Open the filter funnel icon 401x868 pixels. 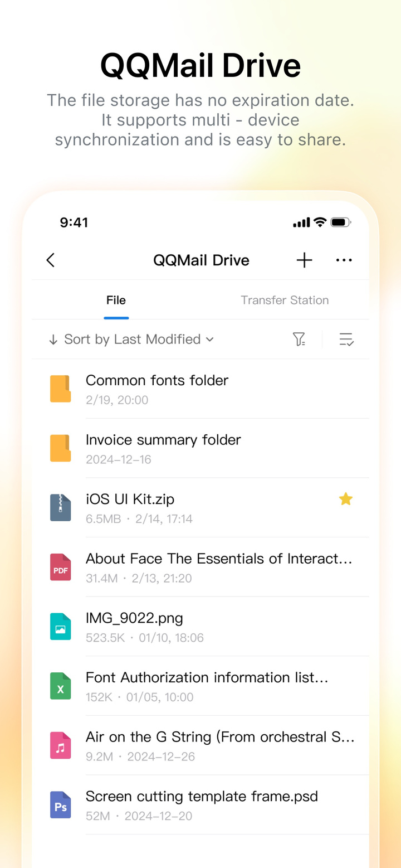tap(299, 339)
